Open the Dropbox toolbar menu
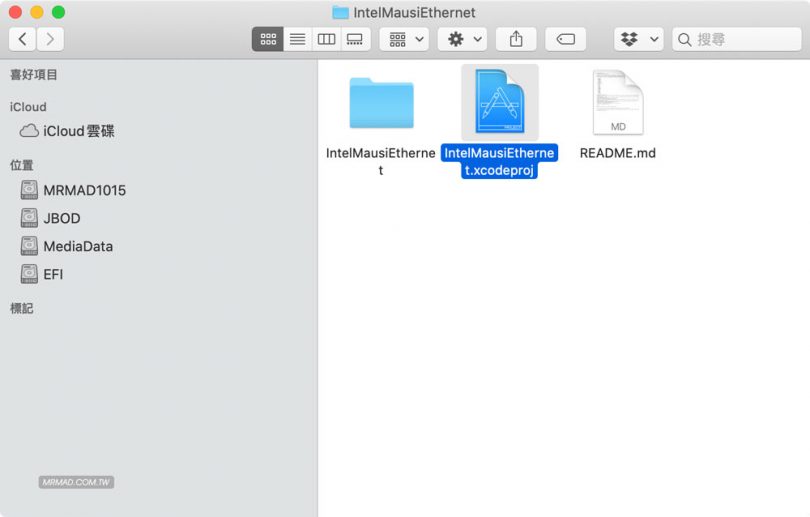The height and width of the screenshot is (517, 810). tap(639, 39)
